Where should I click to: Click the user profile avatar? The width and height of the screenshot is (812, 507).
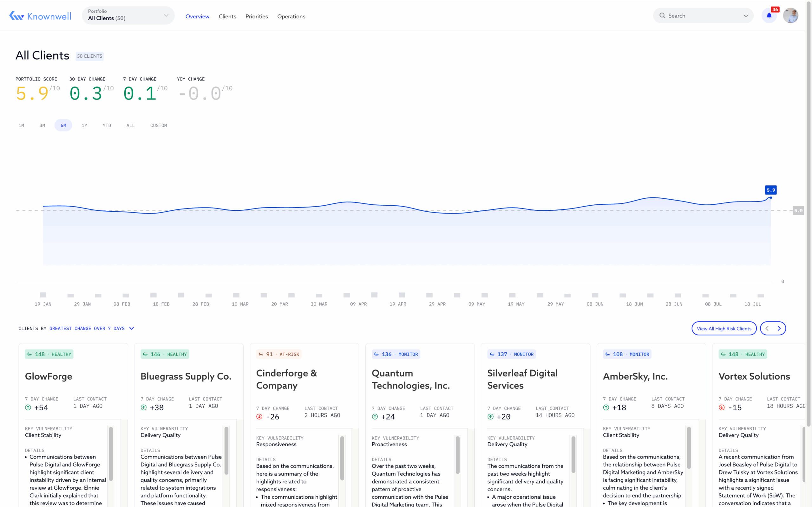point(791,16)
